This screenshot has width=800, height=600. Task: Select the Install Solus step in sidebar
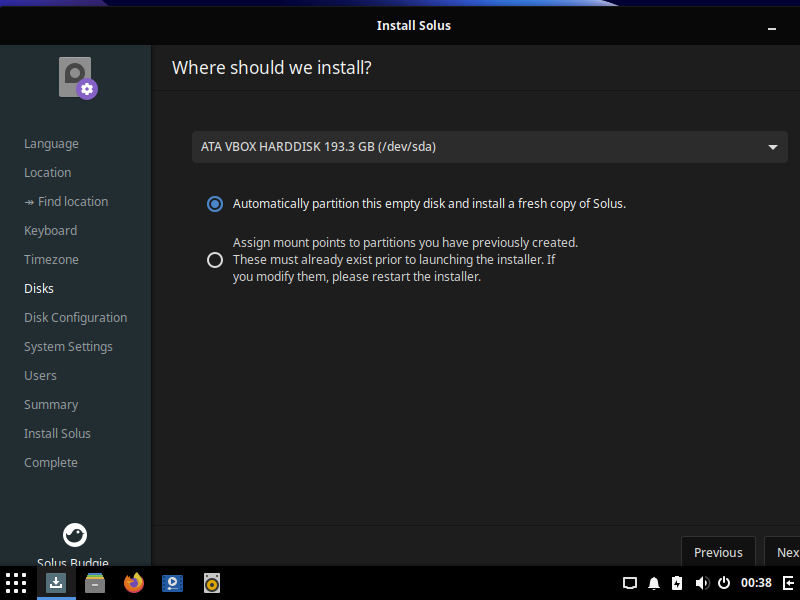click(x=57, y=434)
